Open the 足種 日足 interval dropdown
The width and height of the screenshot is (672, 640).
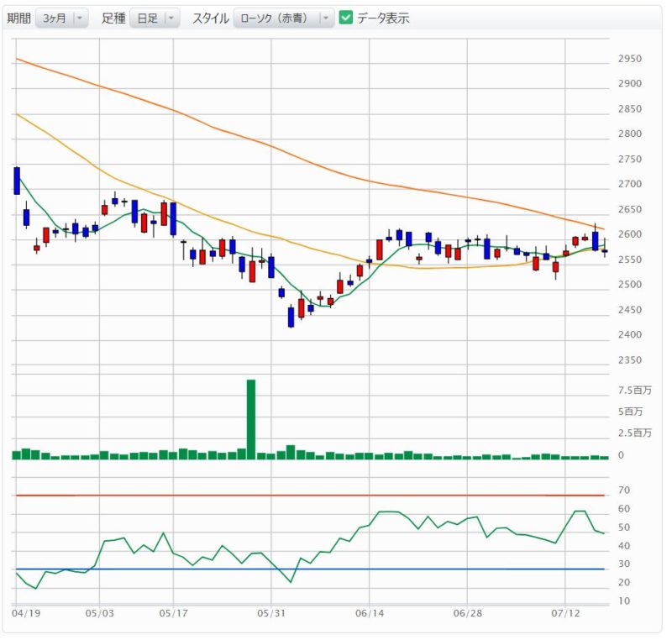click(155, 18)
